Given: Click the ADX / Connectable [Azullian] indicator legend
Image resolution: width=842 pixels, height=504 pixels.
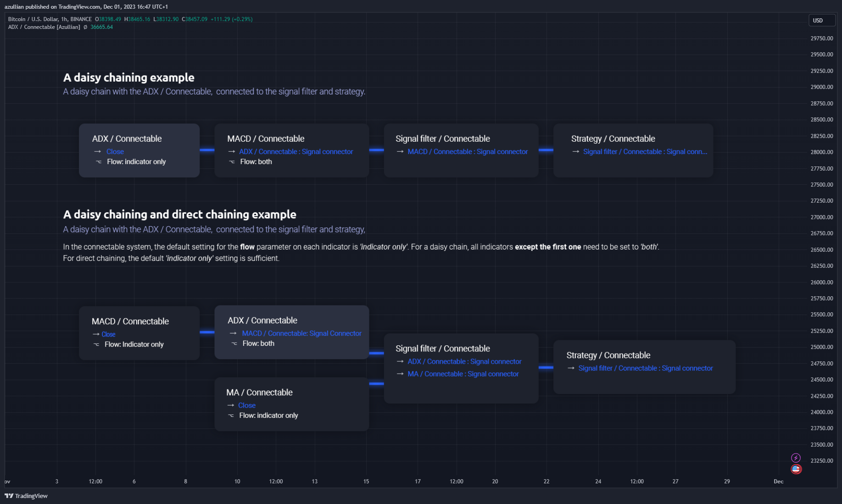Looking at the screenshot, I should tap(44, 27).
